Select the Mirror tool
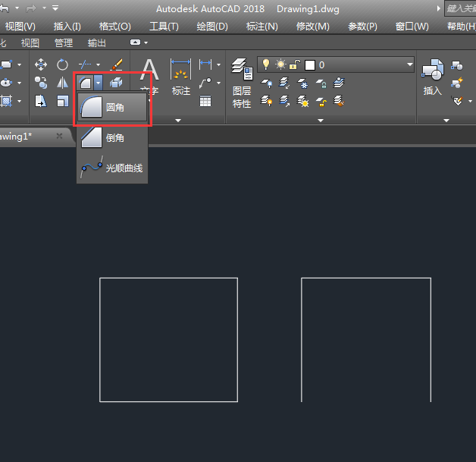Viewport: 476px width, 462px height. (63, 83)
